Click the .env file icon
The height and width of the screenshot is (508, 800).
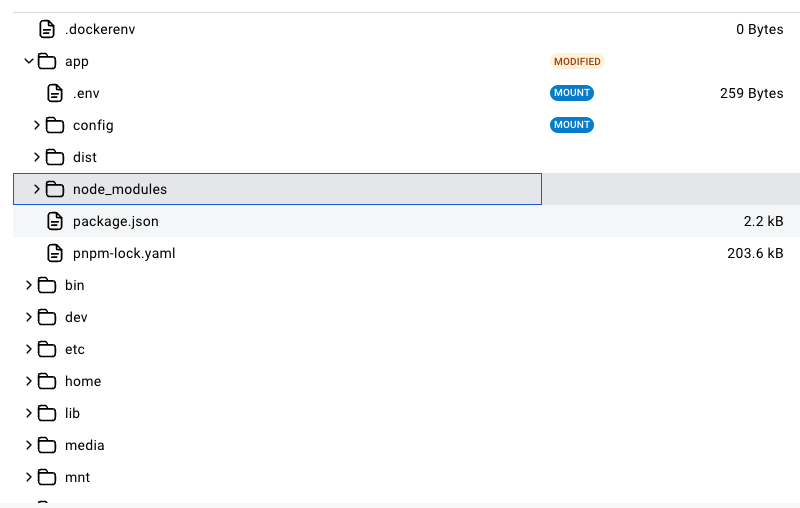click(x=55, y=93)
